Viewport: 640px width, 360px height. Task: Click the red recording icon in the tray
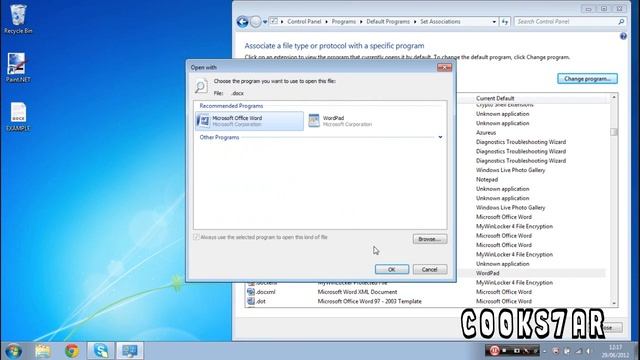494,350
